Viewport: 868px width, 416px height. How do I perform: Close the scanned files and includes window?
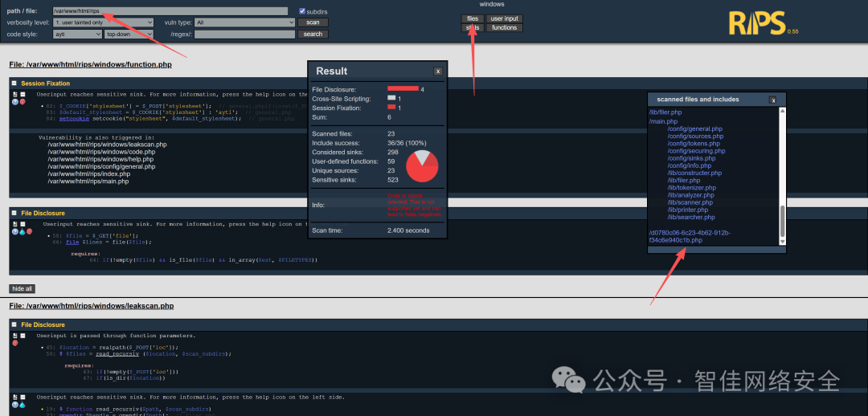(773, 100)
